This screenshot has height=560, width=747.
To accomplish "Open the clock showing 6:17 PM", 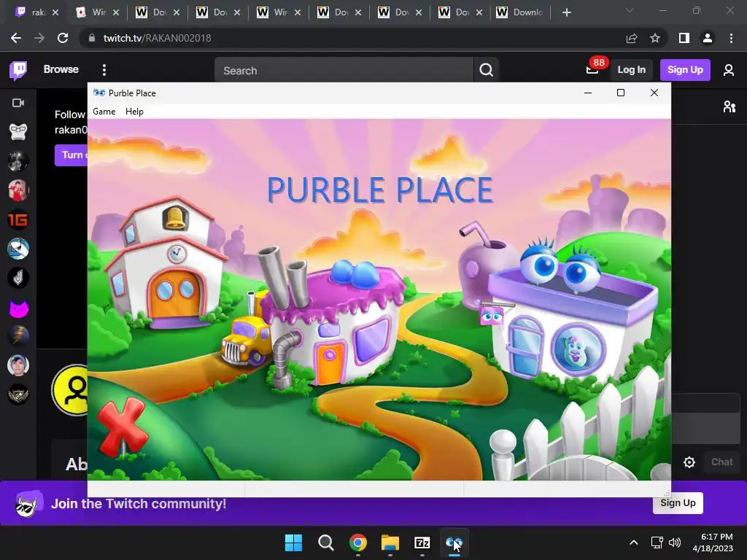I will 713,542.
